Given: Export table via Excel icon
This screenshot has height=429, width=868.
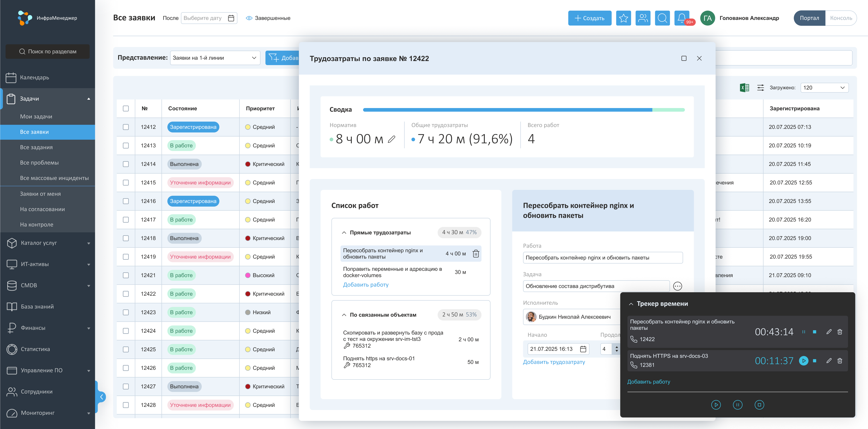Looking at the screenshot, I should tap(744, 88).
